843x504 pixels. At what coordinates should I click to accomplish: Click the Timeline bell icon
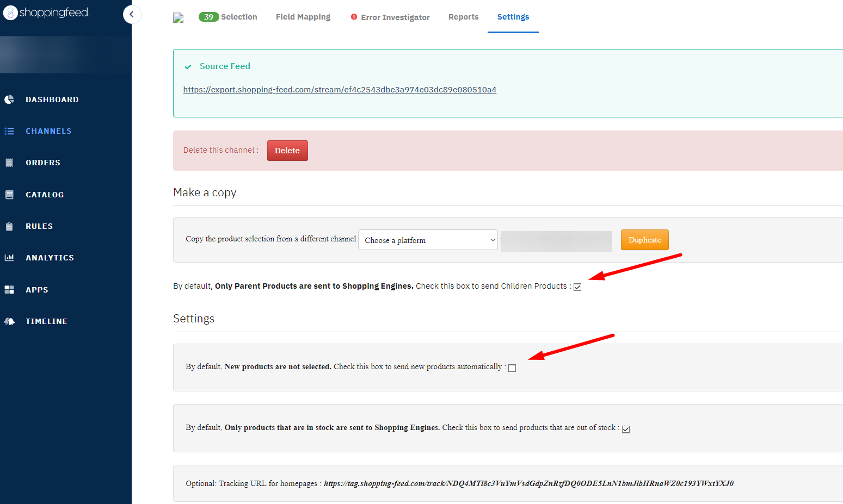point(9,321)
